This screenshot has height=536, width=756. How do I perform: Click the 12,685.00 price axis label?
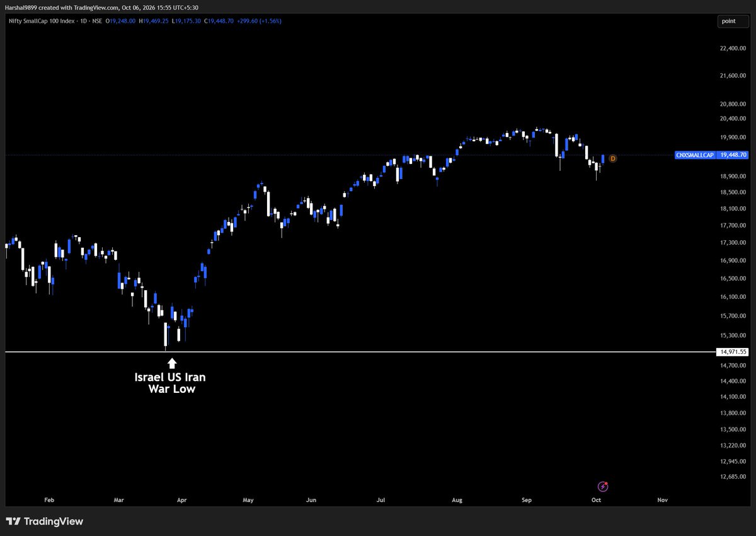733,476
